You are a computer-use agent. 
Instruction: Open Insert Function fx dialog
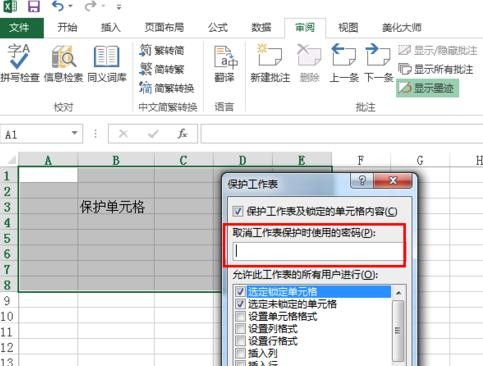182,134
